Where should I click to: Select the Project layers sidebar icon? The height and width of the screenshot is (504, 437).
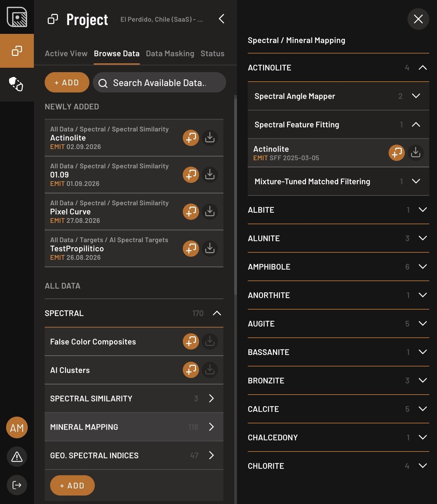(17, 51)
